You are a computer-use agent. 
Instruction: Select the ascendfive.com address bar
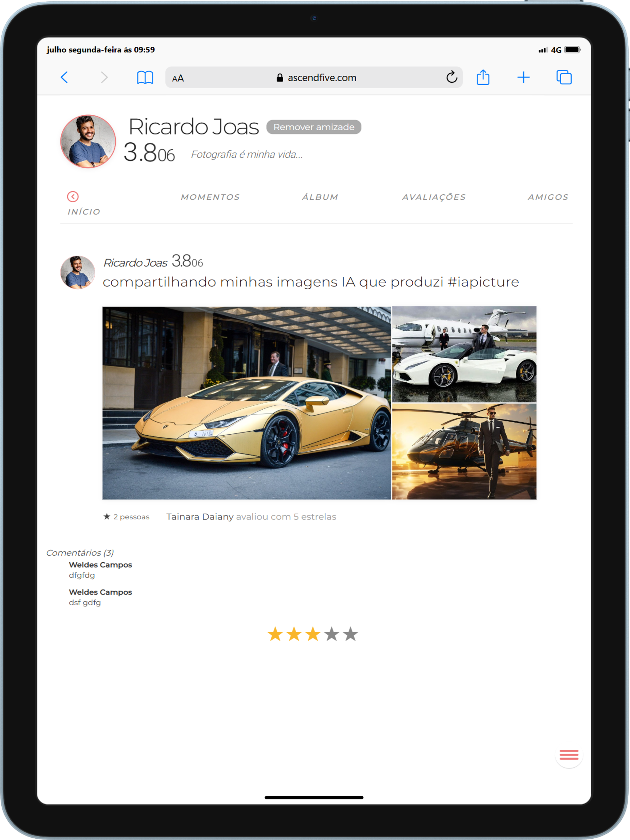[x=321, y=78]
